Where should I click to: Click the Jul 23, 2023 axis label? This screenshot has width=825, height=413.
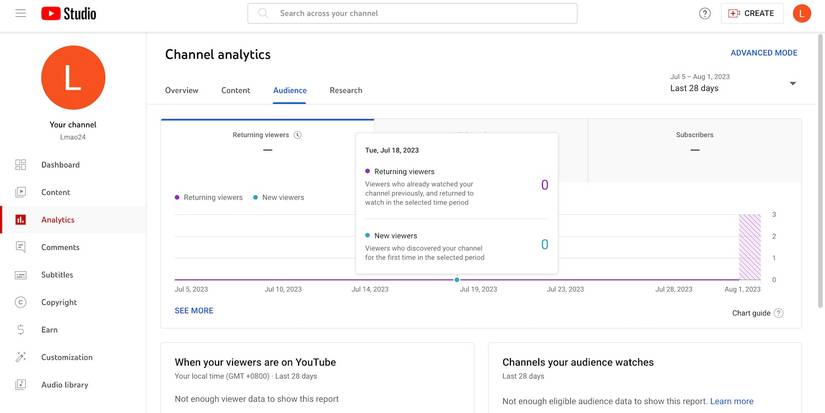click(565, 289)
